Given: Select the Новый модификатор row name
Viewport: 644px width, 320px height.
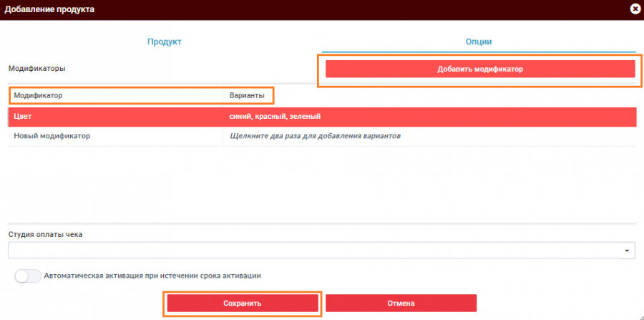Looking at the screenshot, I should coord(52,135).
